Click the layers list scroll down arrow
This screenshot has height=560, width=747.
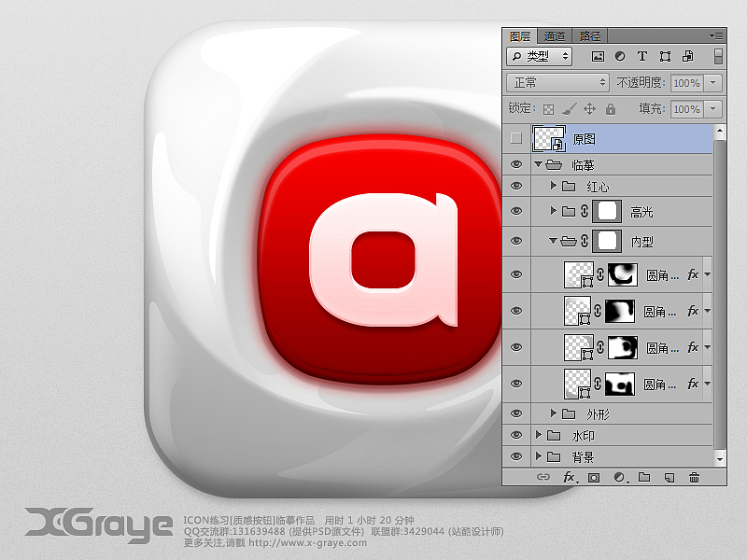(719, 459)
